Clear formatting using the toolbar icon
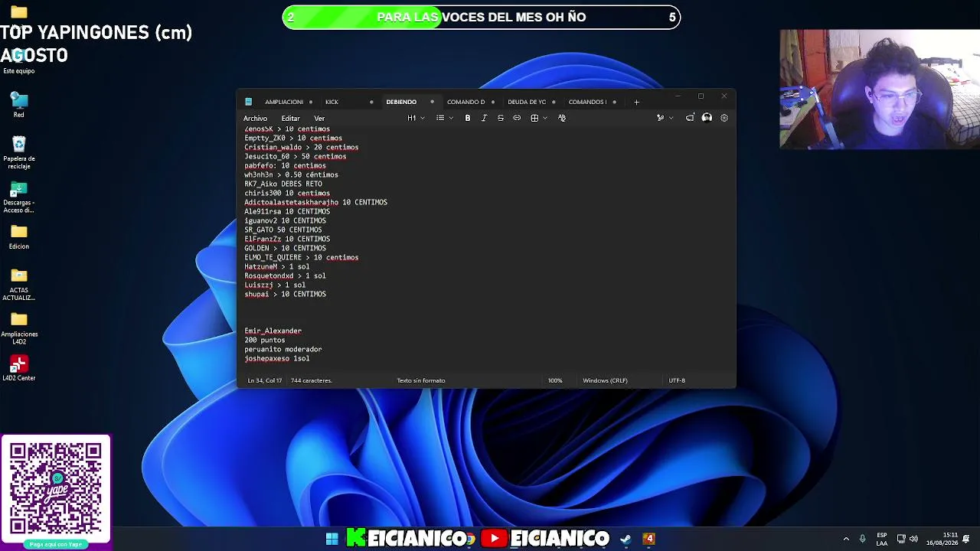Image resolution: width=980 pixels, height=551 pixels. pyautogui.click(x=562, y=118)
